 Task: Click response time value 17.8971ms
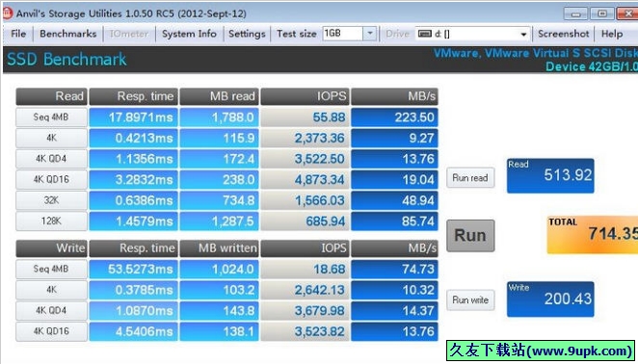pos(133,117)
